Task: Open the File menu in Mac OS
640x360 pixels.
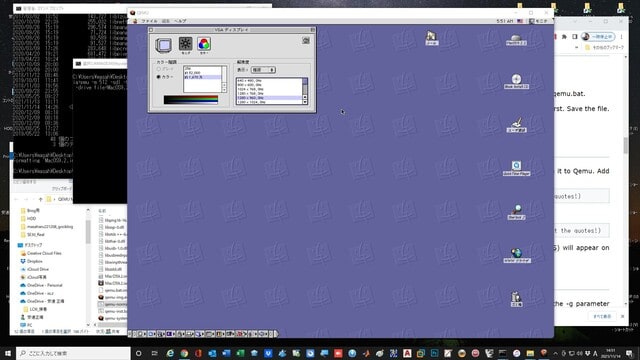Action: pyautogui.click(x=149, y=21)
